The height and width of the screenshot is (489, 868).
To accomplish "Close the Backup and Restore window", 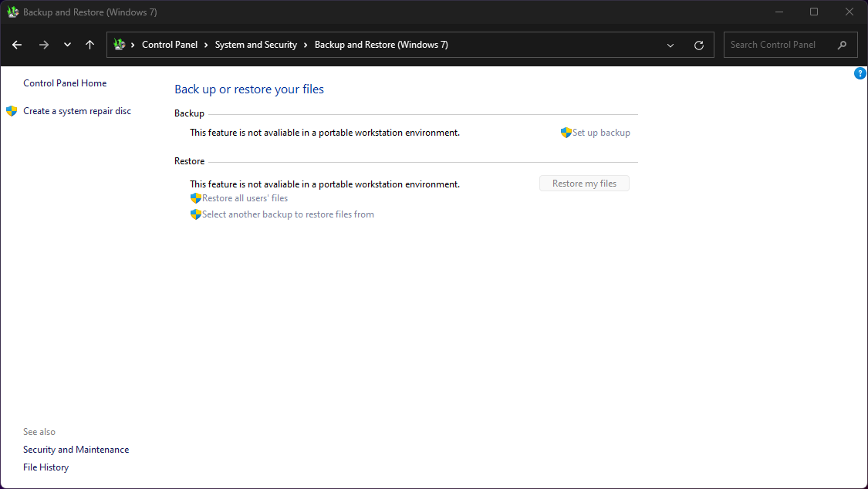I will coord(849,12).
